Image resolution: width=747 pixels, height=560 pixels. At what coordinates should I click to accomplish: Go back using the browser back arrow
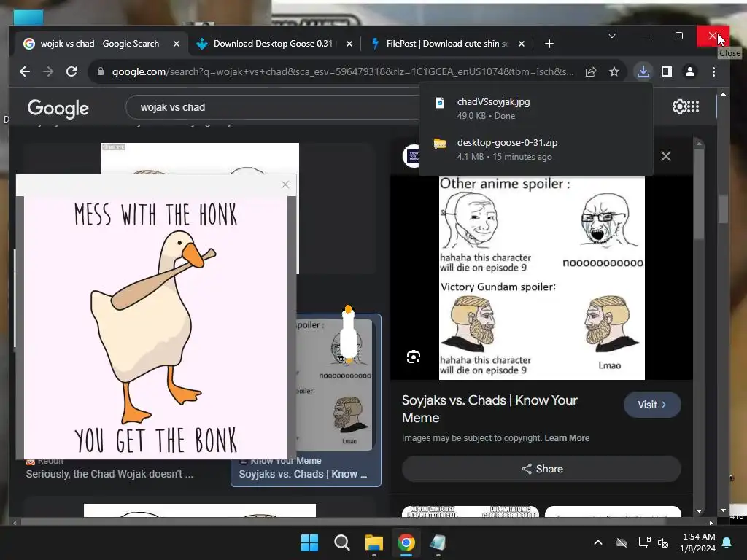[24, 71]
